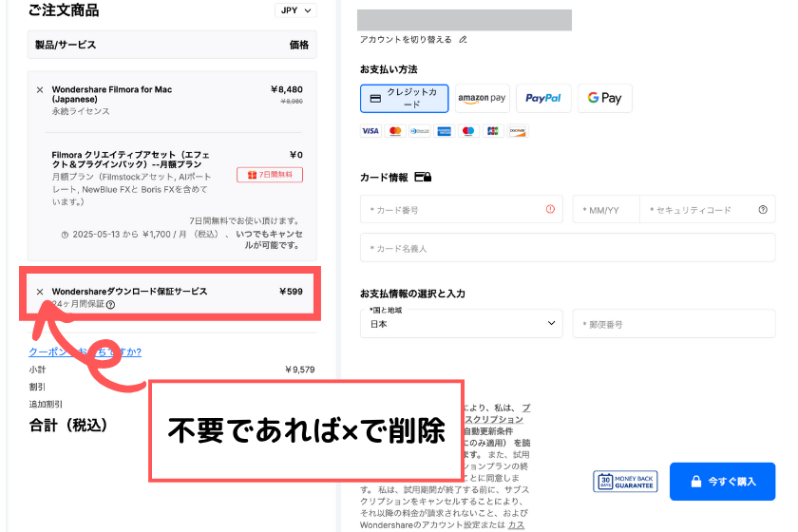Click the 小計 amount ¥9,579
The width and height of the screenshot is (798, 532).
[x=300, y=370]
